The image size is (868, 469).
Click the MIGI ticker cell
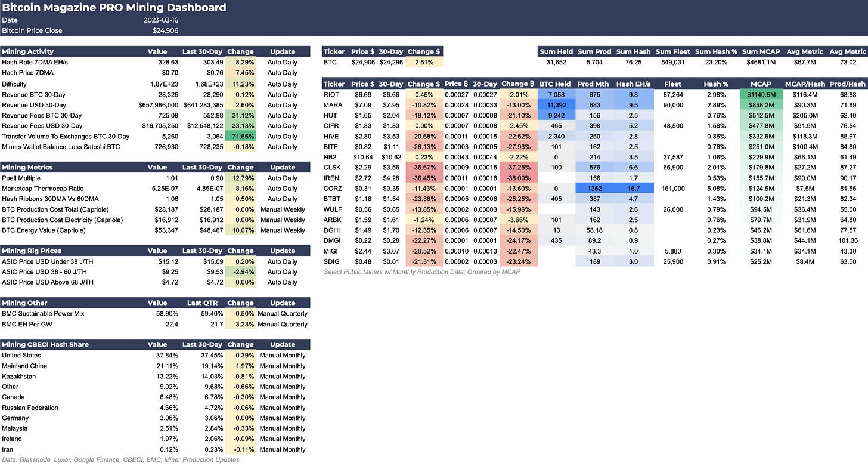[331, 251]
